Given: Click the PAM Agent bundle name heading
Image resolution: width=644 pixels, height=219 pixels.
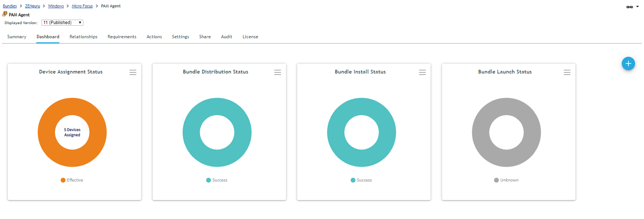Looking at the screenshot, I should point(19,15).
